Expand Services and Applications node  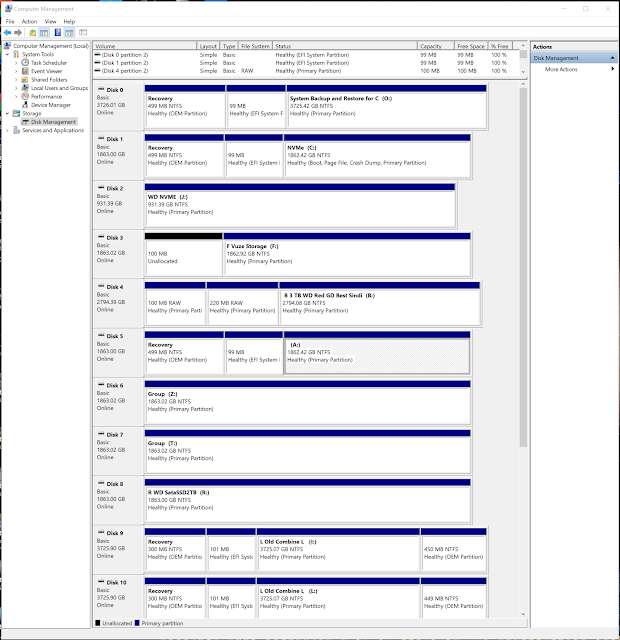pos(7,130)
